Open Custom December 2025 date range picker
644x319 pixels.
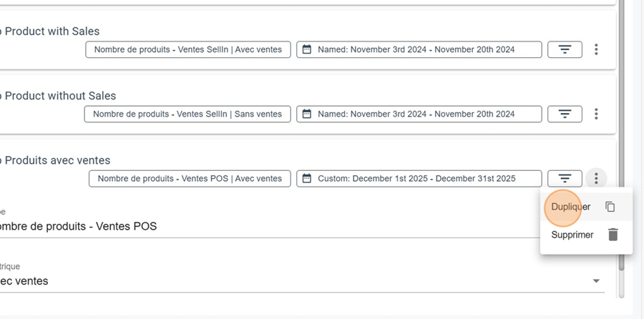tap(419, 178)
